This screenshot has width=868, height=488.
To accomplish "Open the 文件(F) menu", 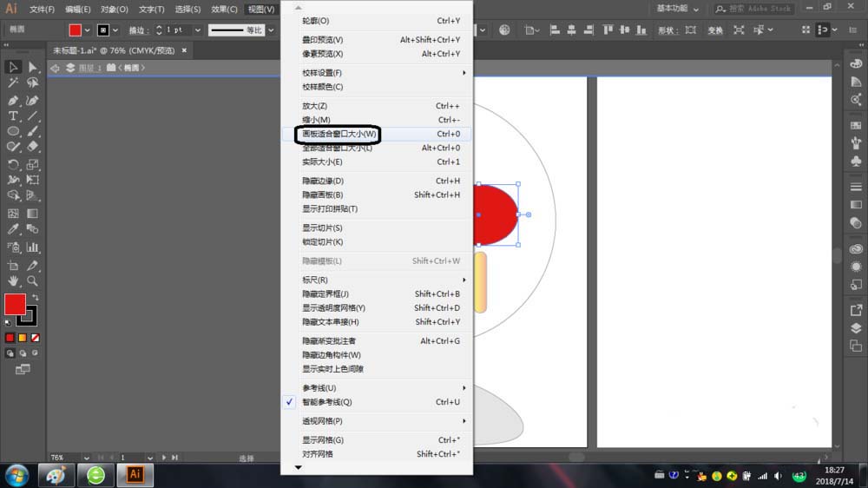I will coord(42,10).
